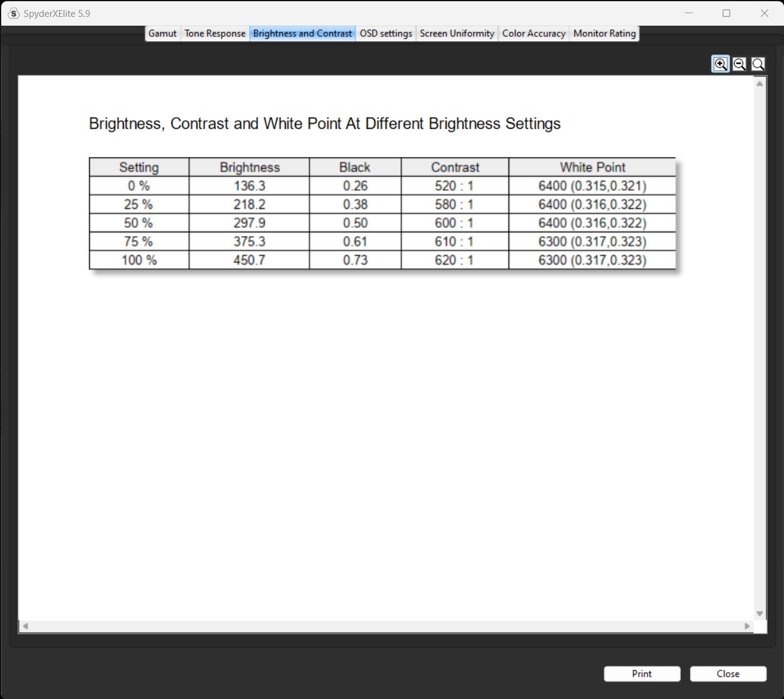This screenshot has width=784, height=699.
Task: Click the horizontal scrollbar left arrow
Action: pyautogui.click(x=25, y=626)
